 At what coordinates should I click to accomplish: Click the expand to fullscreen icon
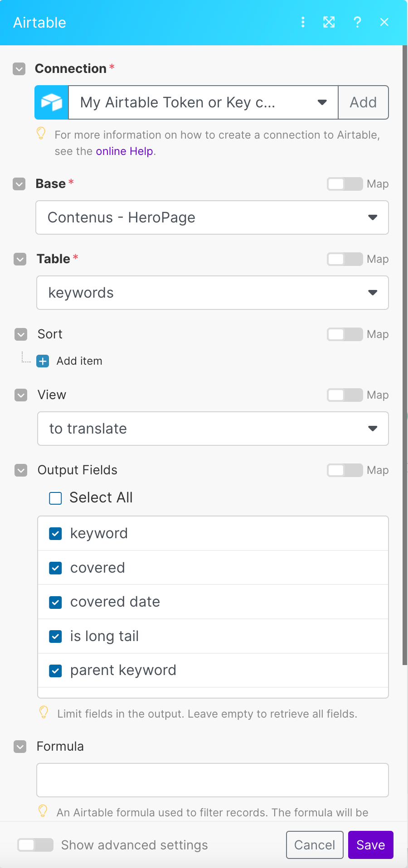(x=329, y=22)
